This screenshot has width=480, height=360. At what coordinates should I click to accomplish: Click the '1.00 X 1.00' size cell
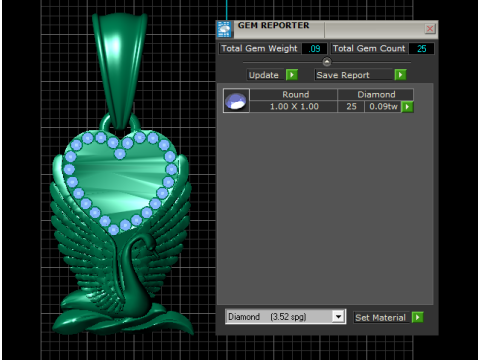pyautogui.click(x=294, y=107)
